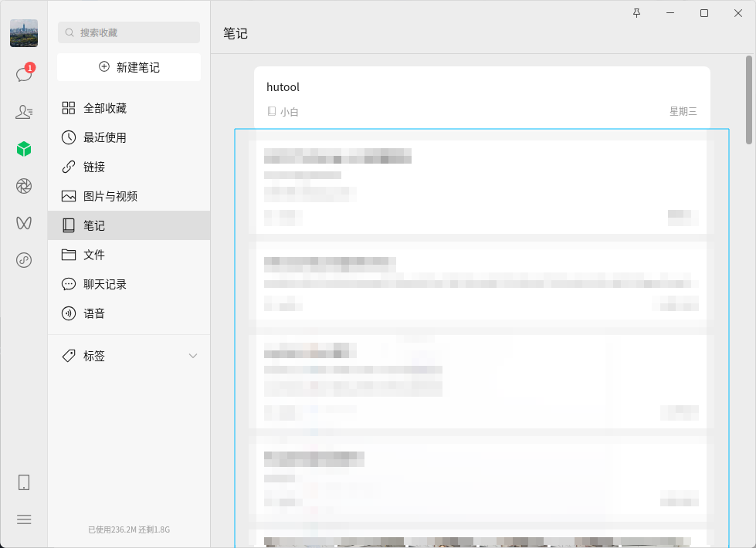Select 链接 category

[129, 167]
